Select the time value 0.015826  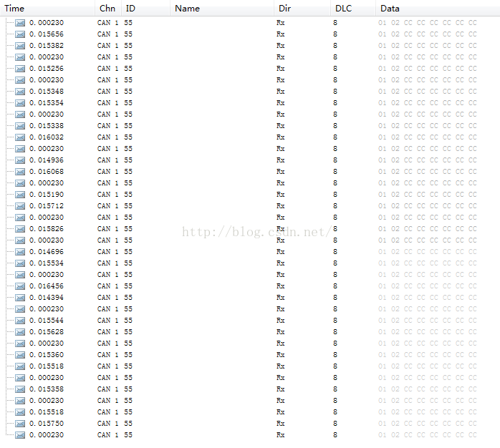(x=47, y=229)
